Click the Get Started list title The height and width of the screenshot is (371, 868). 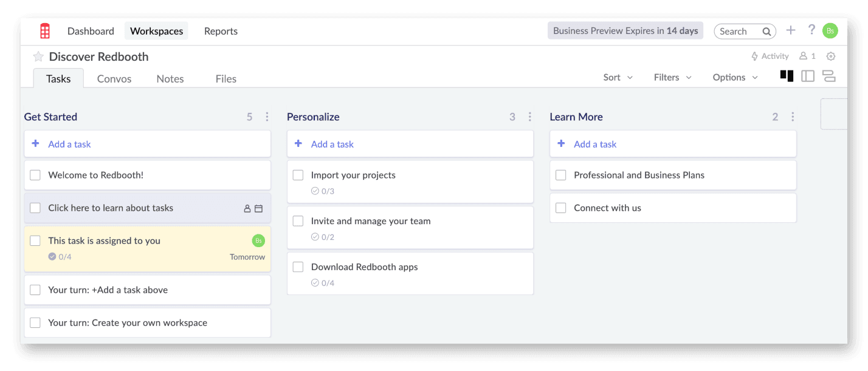(x=50, y=117)
